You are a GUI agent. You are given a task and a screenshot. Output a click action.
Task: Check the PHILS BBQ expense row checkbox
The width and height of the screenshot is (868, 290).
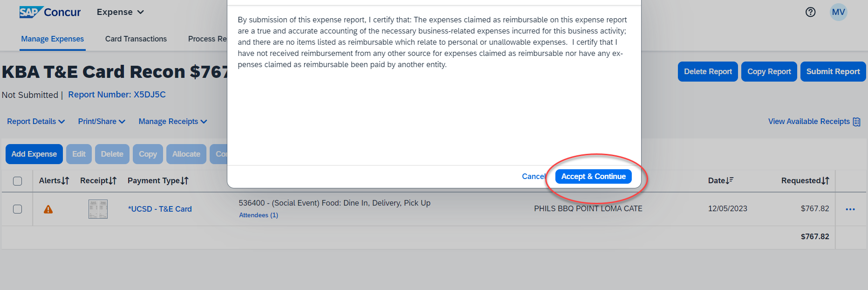tap(18, 209)
